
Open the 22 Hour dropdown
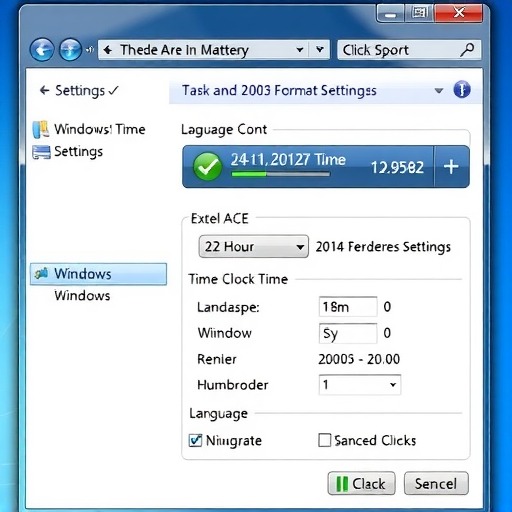coord(253,247)
